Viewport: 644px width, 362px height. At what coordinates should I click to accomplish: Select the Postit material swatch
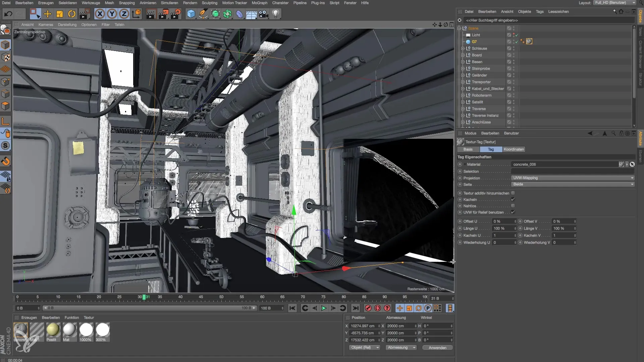[53, 330]
